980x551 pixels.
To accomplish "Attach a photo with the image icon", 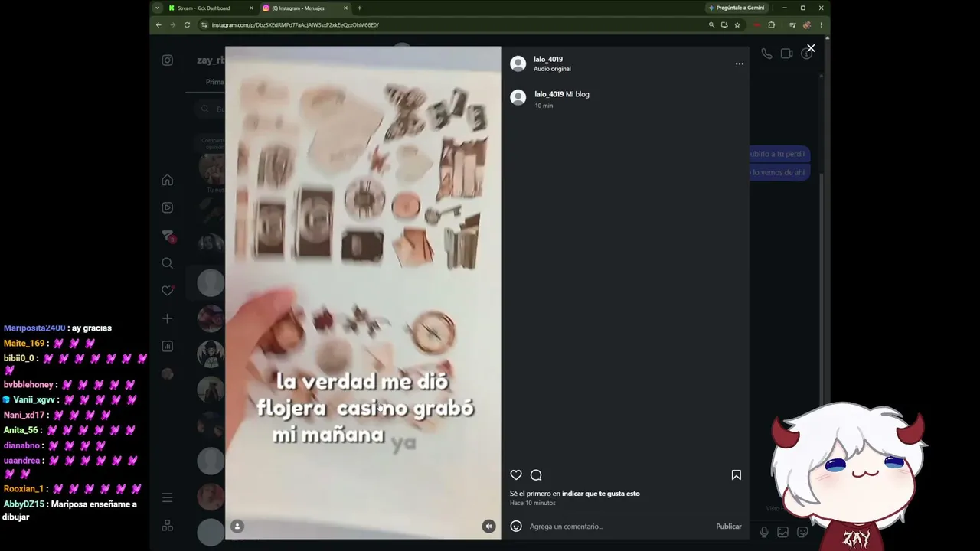I will click(782, 532).
